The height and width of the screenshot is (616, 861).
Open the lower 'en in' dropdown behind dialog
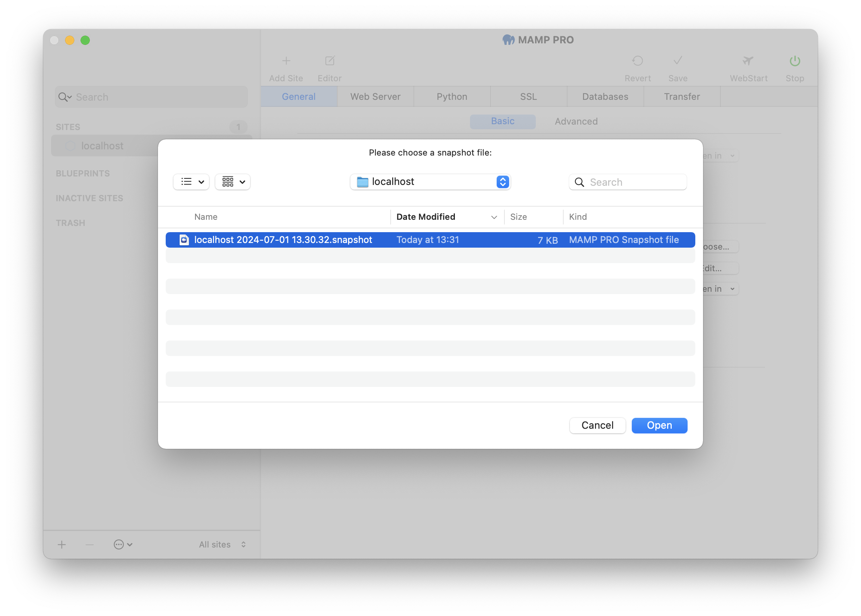[721, 289]
